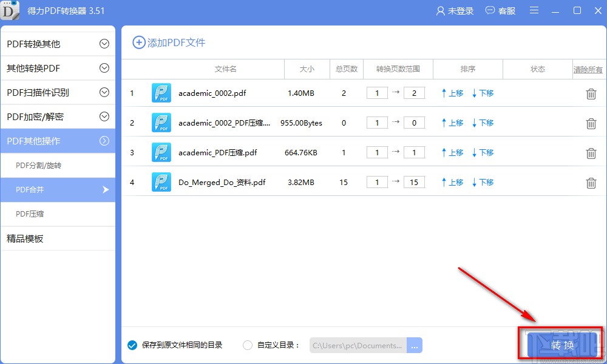Move academic_PDF压缩.pdf down with 下移
Screen dimensions: 607x364
(483, 152)
